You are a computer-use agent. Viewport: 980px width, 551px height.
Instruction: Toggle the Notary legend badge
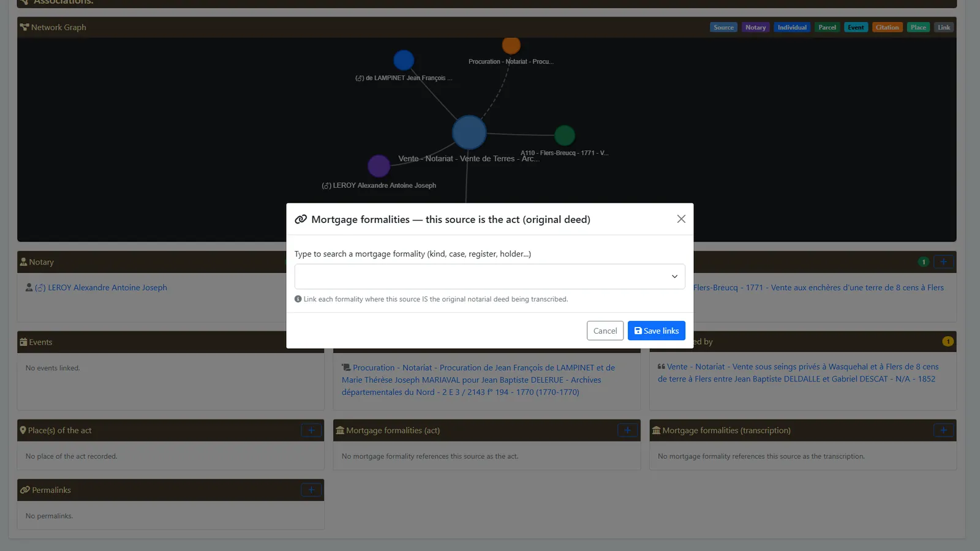(x=755, y=28)
